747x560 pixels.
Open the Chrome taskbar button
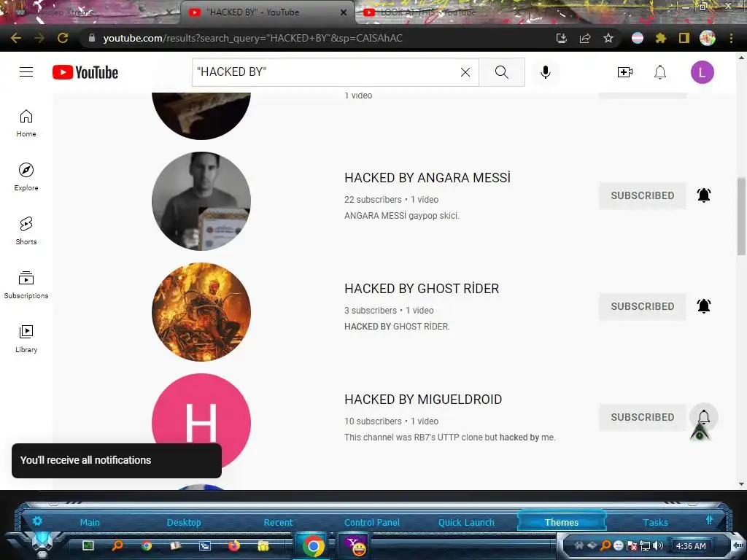click(313, 545)
